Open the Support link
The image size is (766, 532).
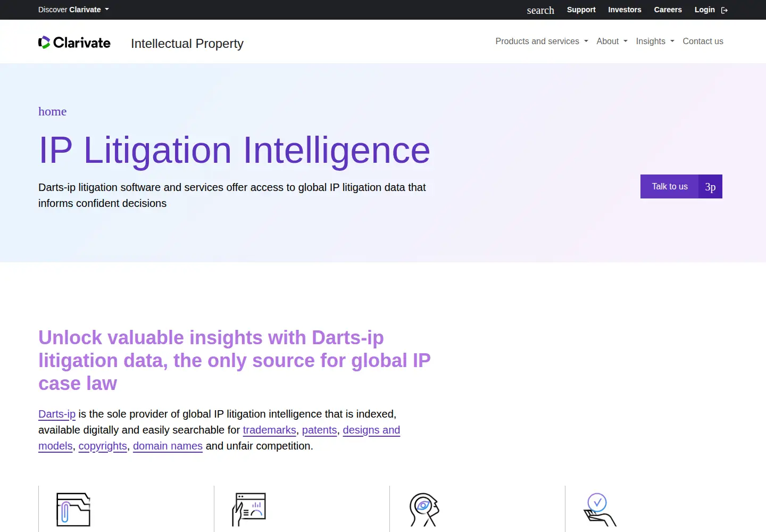[x=581, y=10]
